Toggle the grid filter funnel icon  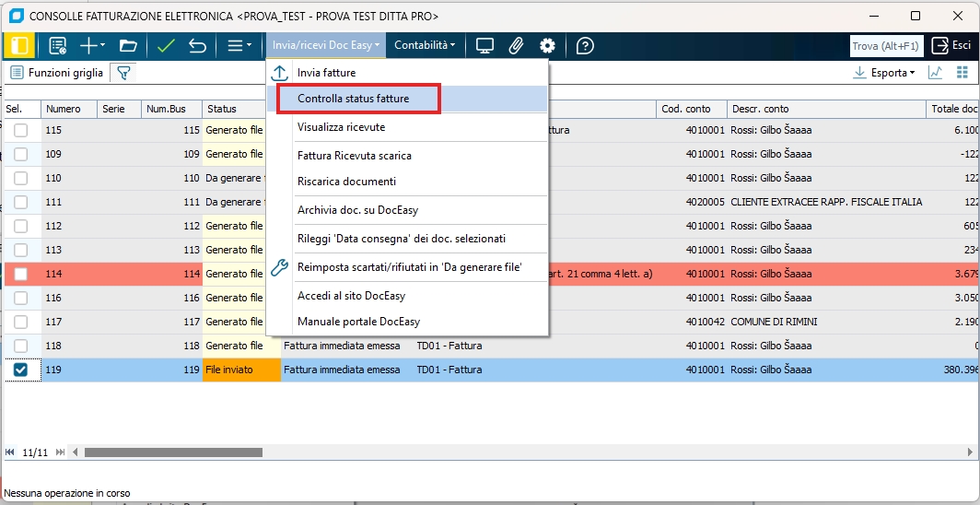point(123,72)
